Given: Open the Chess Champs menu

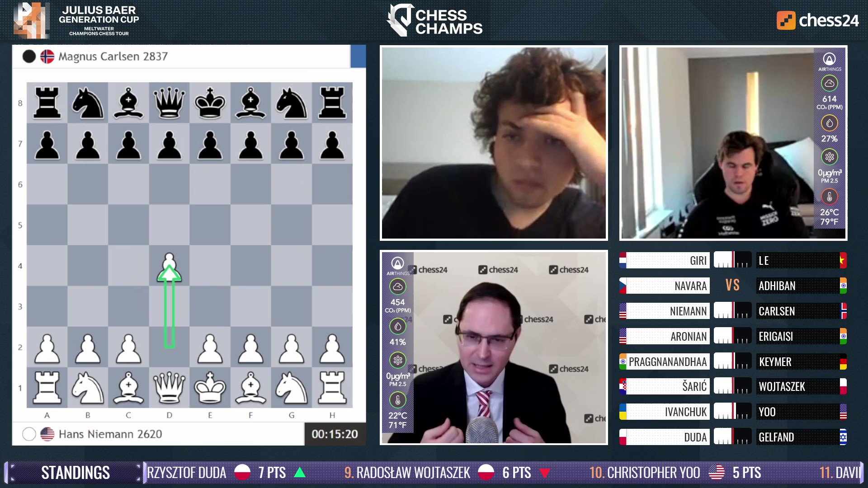Looking at the screenshot, I should (434, 20).
